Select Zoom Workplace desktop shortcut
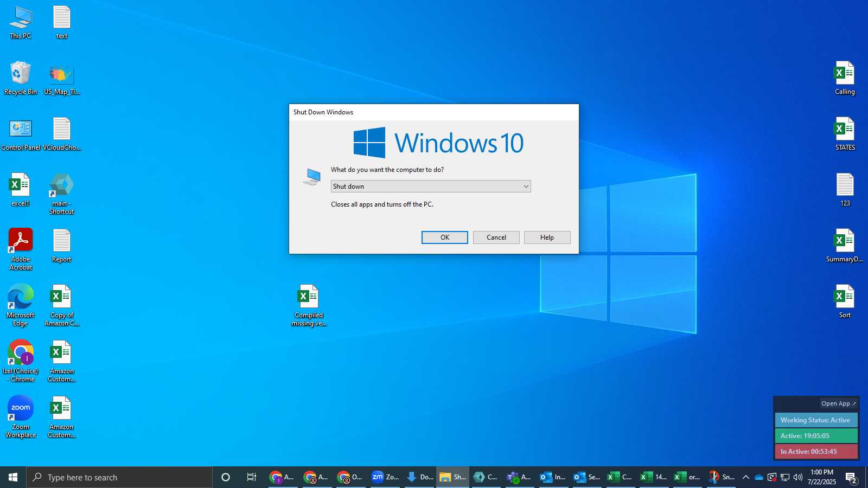Screen dimensions: 868x488 [21, 417]
